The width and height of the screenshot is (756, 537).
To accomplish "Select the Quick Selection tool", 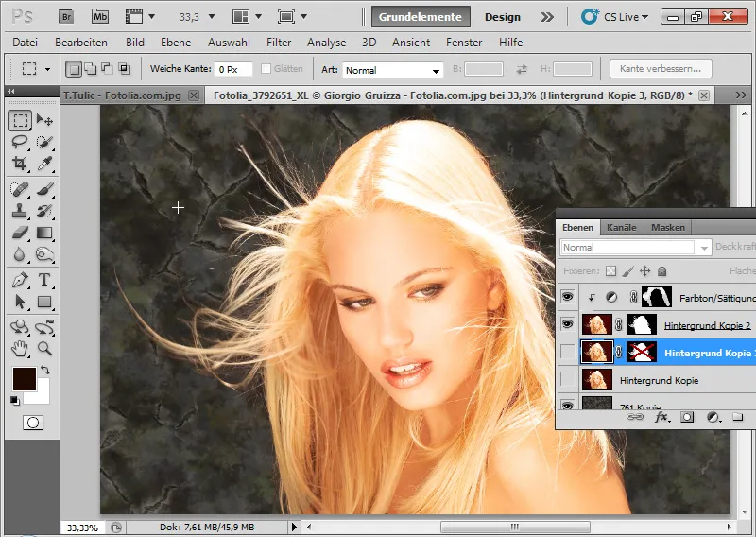I will tap(44, 142).
